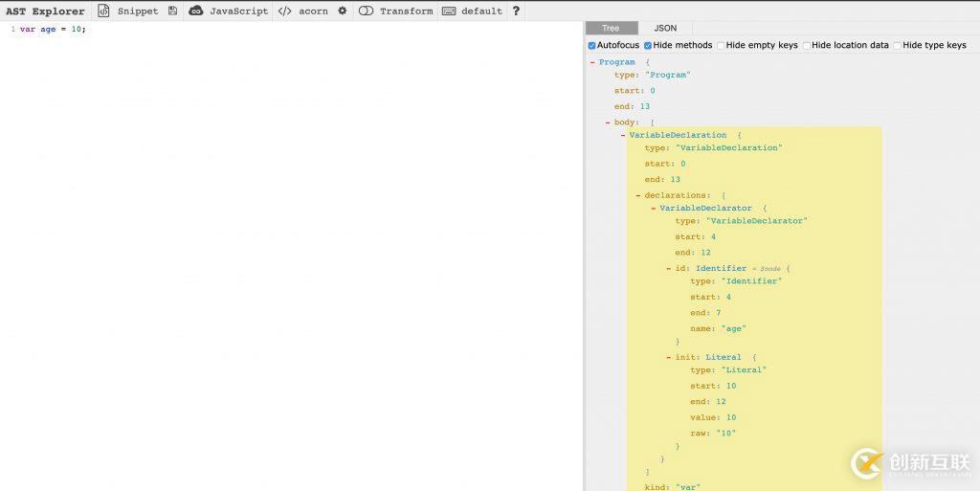
Task: Collapse the init: Literal node
Action: point(669,358)
